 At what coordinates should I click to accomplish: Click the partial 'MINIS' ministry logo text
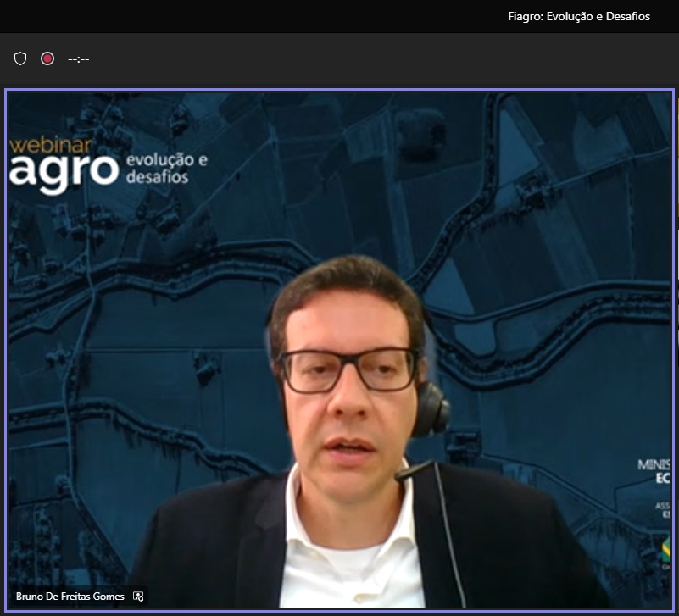tap(654, 464)
